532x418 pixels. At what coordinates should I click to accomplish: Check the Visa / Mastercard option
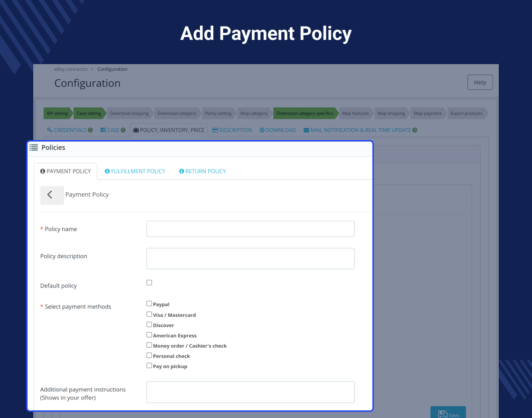149,314
